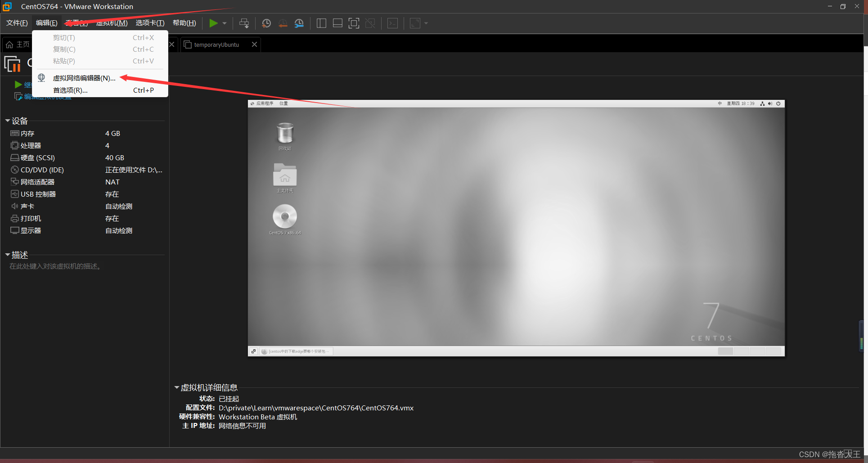Click the memory chip icon

(14, 133)
